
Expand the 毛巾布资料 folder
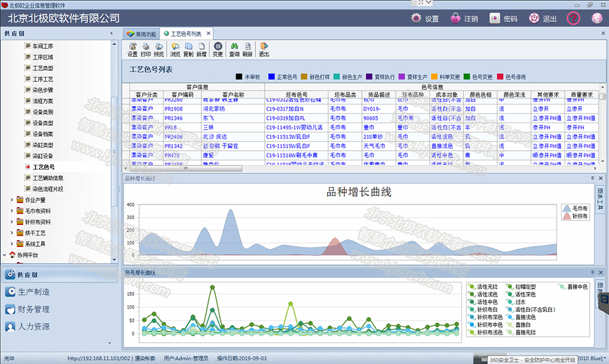(x=12, y=211)
